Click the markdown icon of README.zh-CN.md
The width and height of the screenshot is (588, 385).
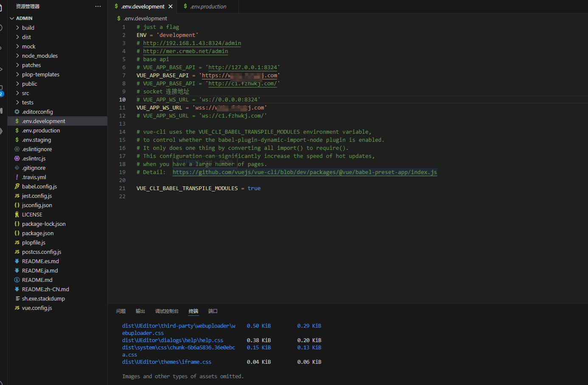tap(17, 289)
